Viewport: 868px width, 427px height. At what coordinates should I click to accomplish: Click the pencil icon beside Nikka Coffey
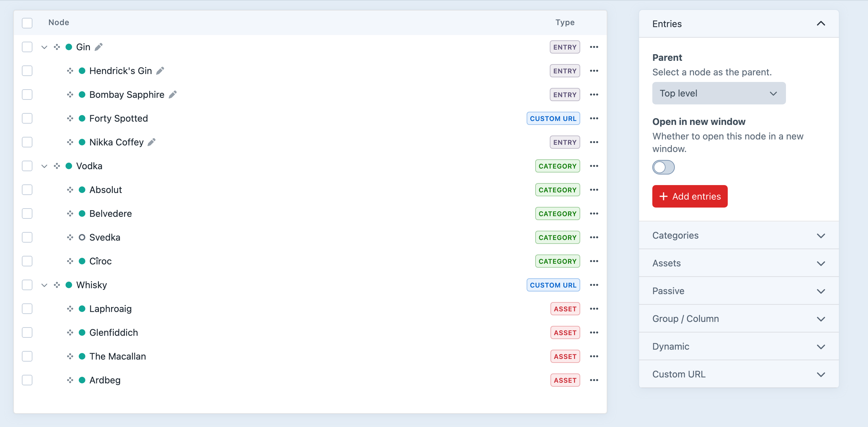(152, 142)
